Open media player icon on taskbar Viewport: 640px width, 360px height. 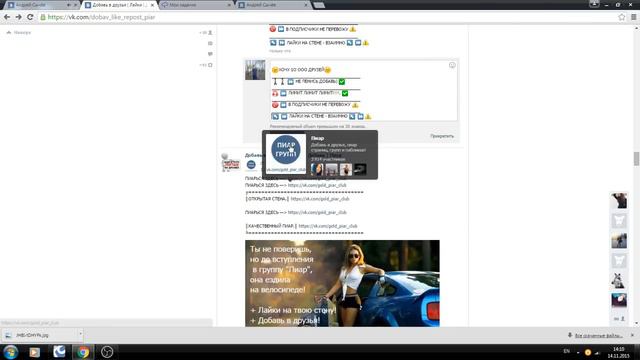click(34, 352)
